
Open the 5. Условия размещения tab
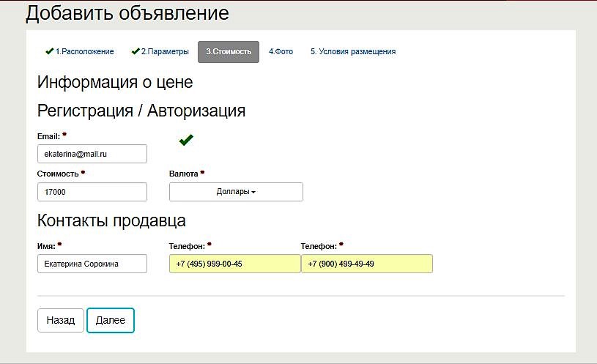(353, 51)
